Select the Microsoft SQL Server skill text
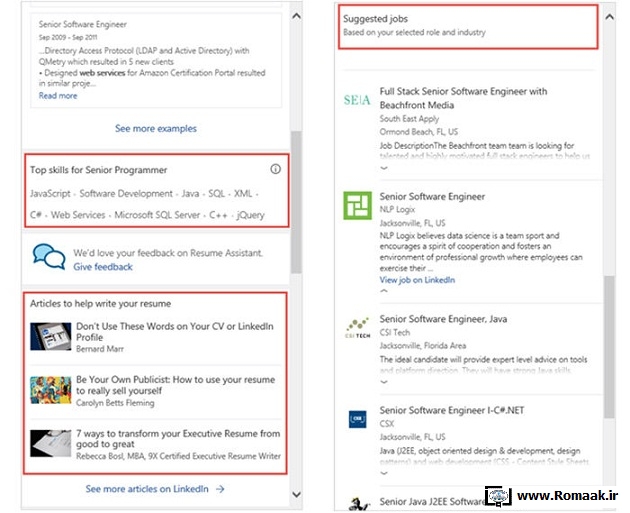Image resolution: width=630 pixels, height=513 pixels. pyautogui.click(x=157, y=215)
